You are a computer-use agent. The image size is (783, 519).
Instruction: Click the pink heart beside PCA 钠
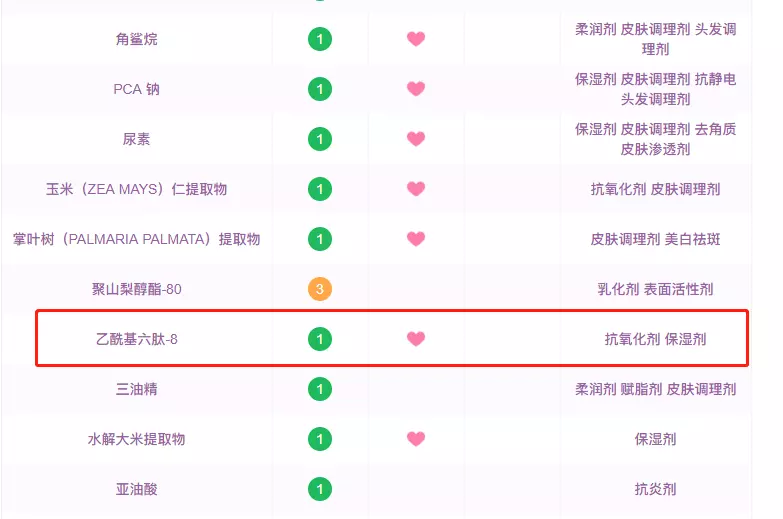[415, 88]
